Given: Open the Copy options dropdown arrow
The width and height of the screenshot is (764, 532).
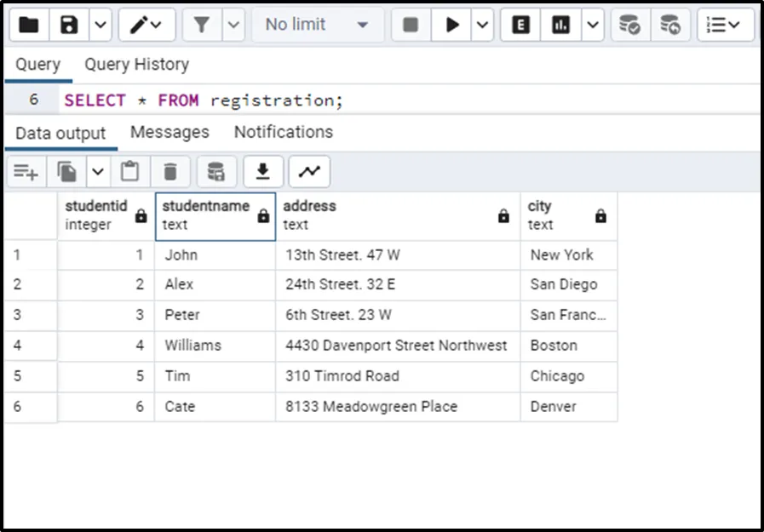Looking at the screenshot, I should coord(97,172).
